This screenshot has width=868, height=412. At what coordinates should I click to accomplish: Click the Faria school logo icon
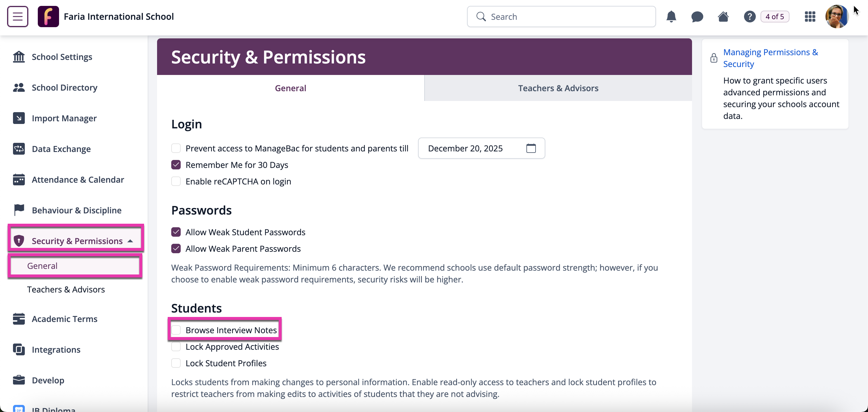(48, 17)
